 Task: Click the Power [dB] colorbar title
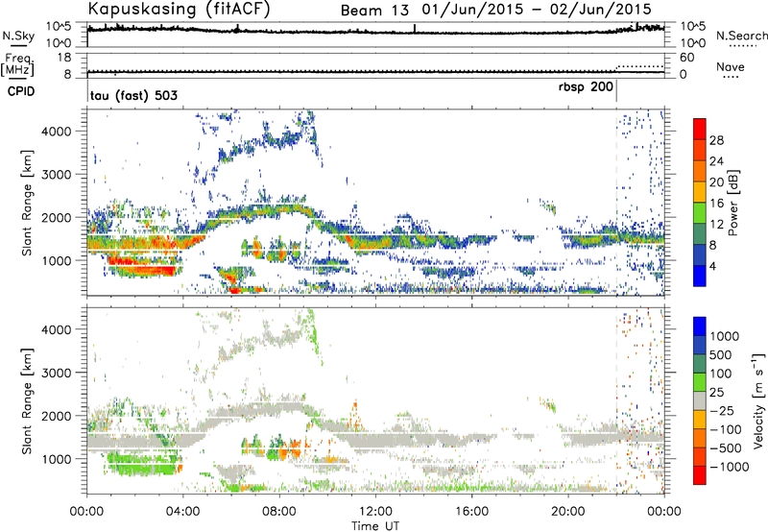pyautogui.click(x=733, y=203)
